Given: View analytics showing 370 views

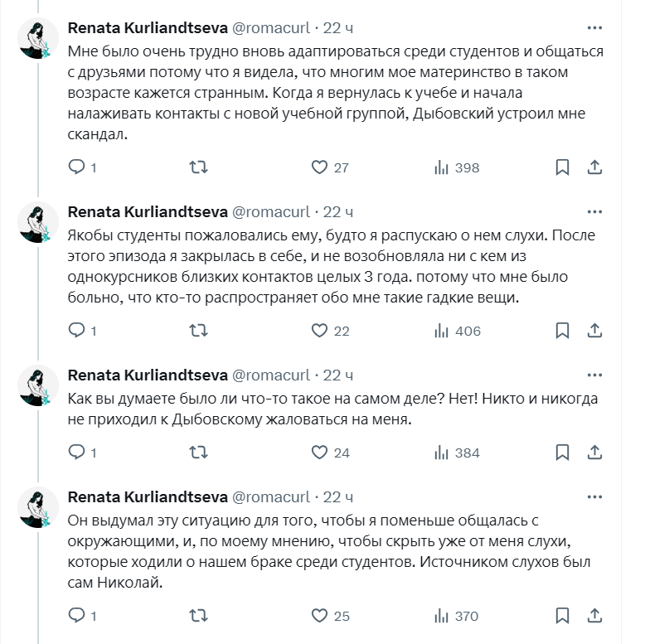Looking at the screenshot, I should coord(456,616).
